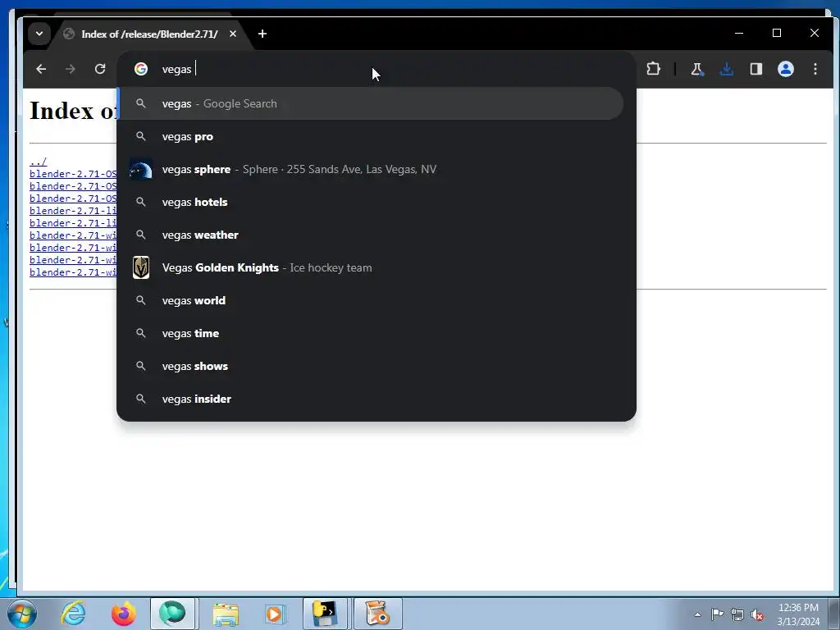Click the Action Center flag icon
840x630 pixels.
click(x=717, y=614)
